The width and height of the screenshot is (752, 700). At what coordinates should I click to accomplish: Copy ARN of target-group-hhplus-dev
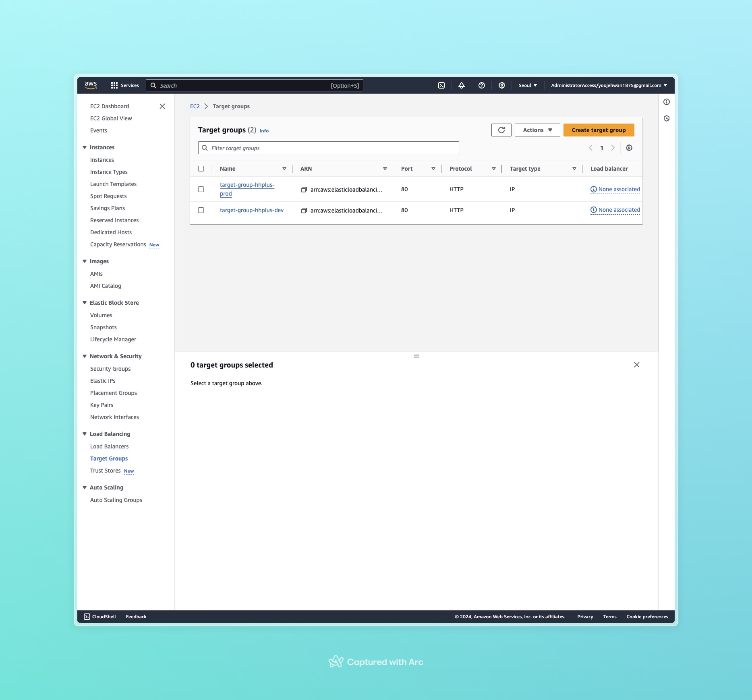click(x=304, y=211)
